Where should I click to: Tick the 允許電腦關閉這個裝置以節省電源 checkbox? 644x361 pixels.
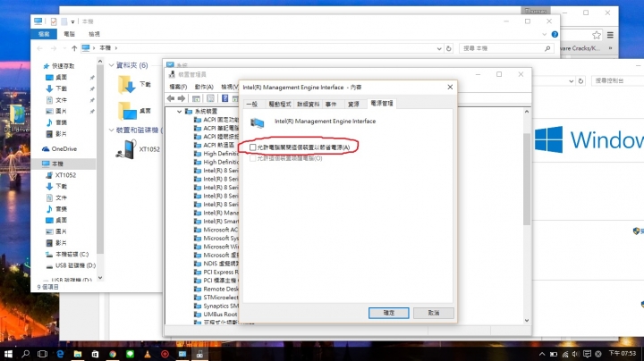pos(252,147)
